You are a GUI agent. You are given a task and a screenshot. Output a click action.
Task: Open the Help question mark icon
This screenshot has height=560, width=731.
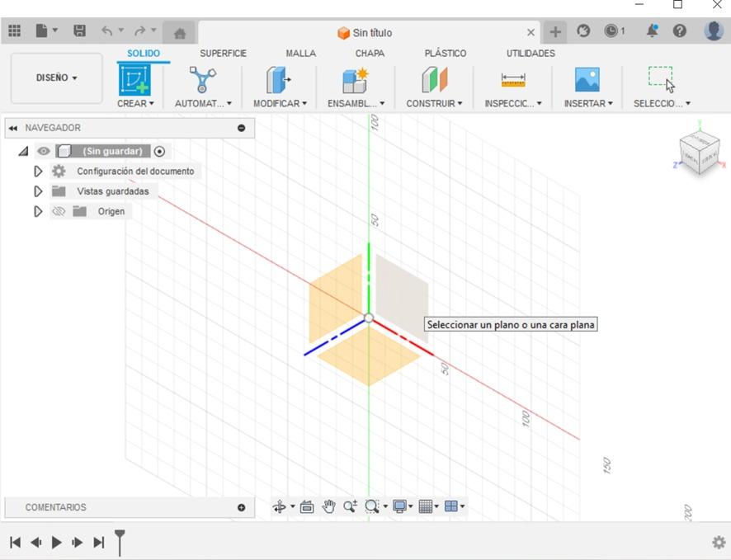coord(680,31)
